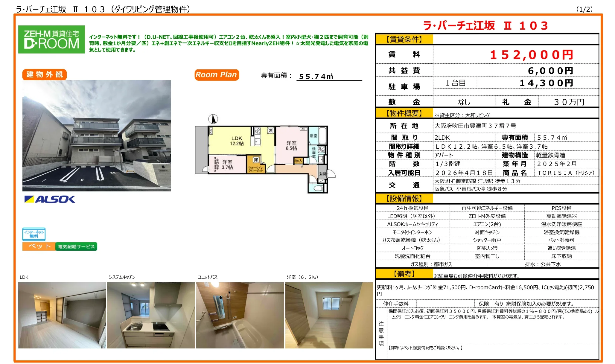Select the ALSOK security logo
This screenshot has height=364, width=615.
[x=49, y=199]
